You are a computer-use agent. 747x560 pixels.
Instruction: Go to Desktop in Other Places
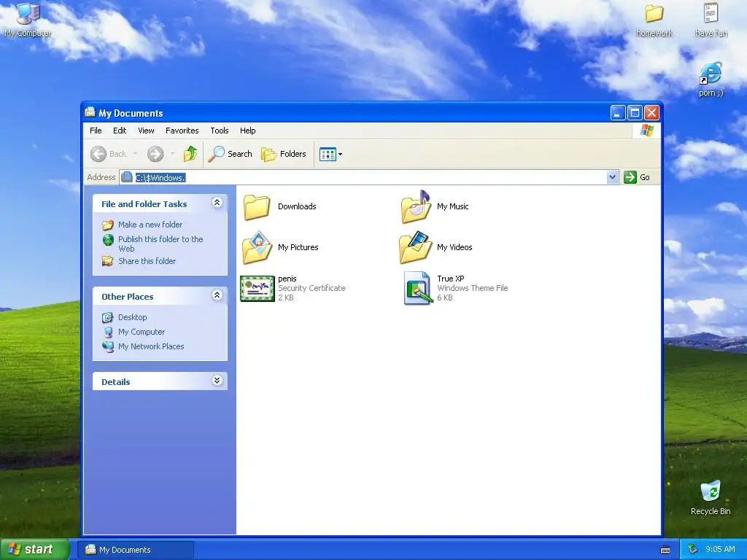(x=133, y=317)
